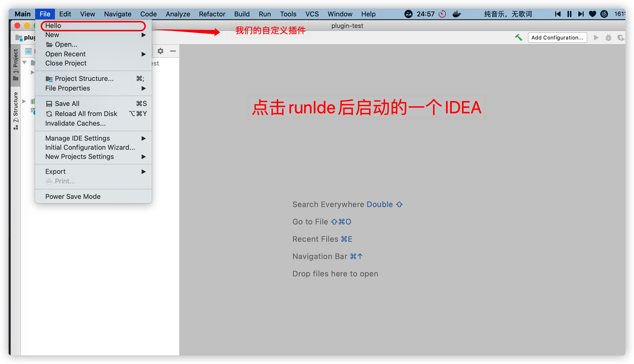This screenshot has height=364, width=634.
Task: Select Project Structure option
Action: (84, 79)
